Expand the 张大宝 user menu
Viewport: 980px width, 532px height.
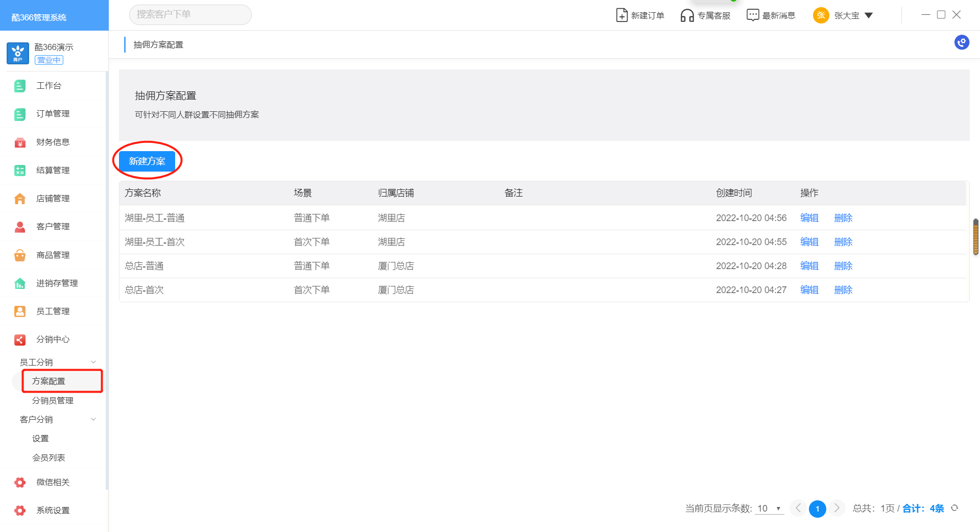click(868, 15)
